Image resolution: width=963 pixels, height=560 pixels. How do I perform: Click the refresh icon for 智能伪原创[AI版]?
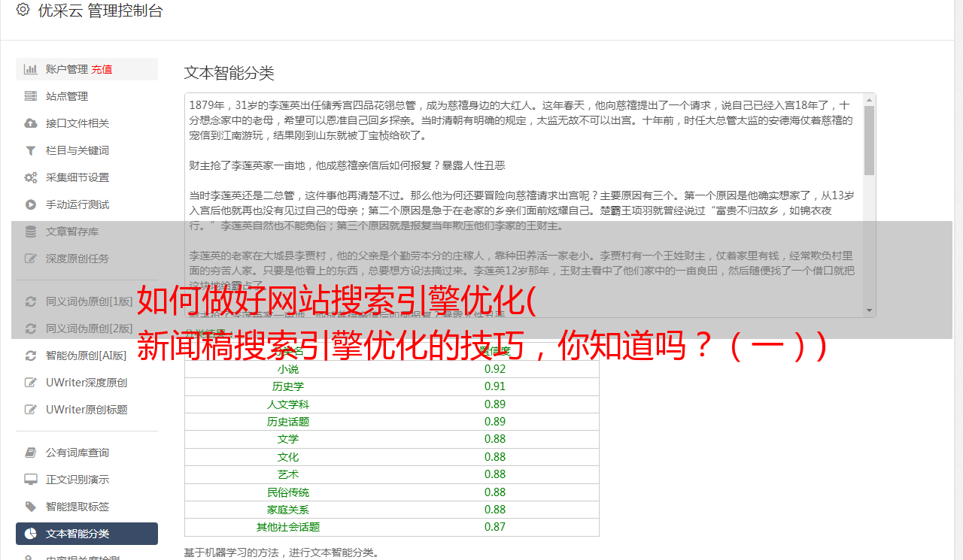31,356
